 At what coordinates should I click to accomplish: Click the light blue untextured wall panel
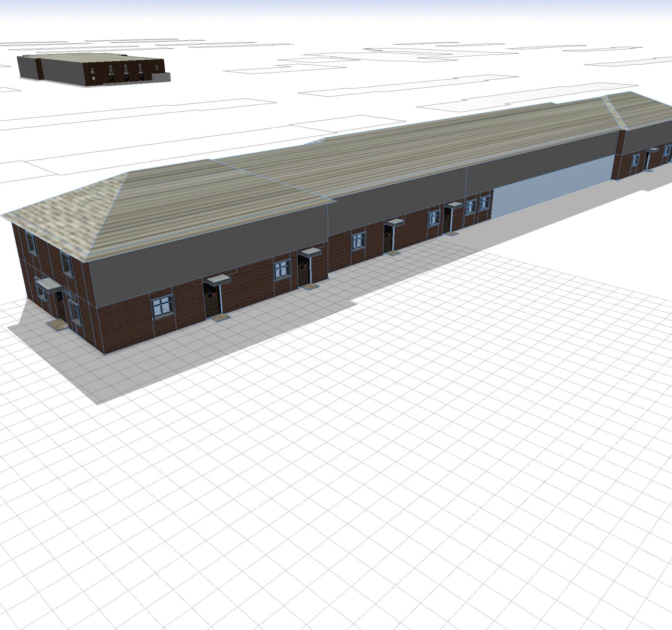552,187
